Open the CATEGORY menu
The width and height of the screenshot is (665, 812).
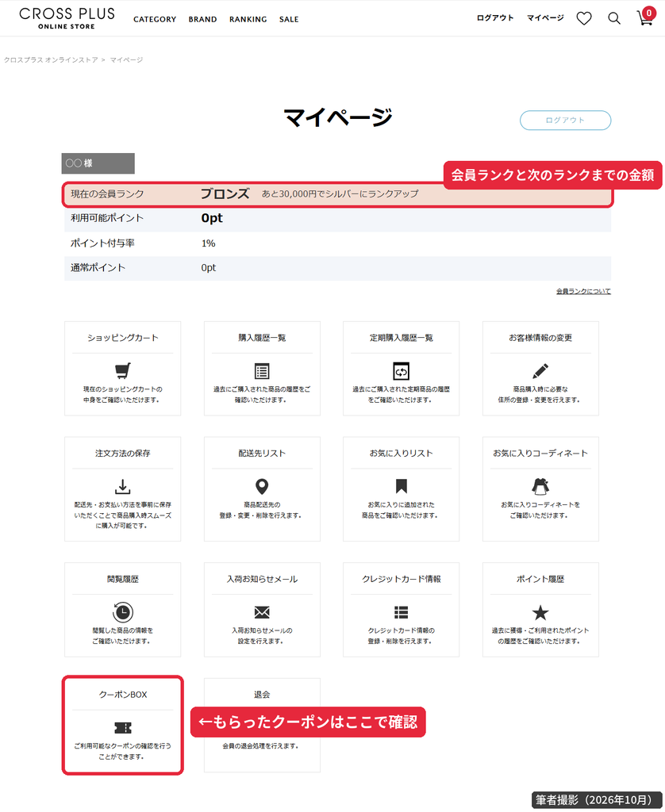pyautogui.click(x=155, y=19)
